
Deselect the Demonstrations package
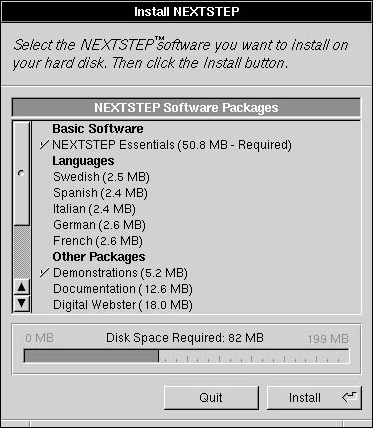tap(197, 273)
